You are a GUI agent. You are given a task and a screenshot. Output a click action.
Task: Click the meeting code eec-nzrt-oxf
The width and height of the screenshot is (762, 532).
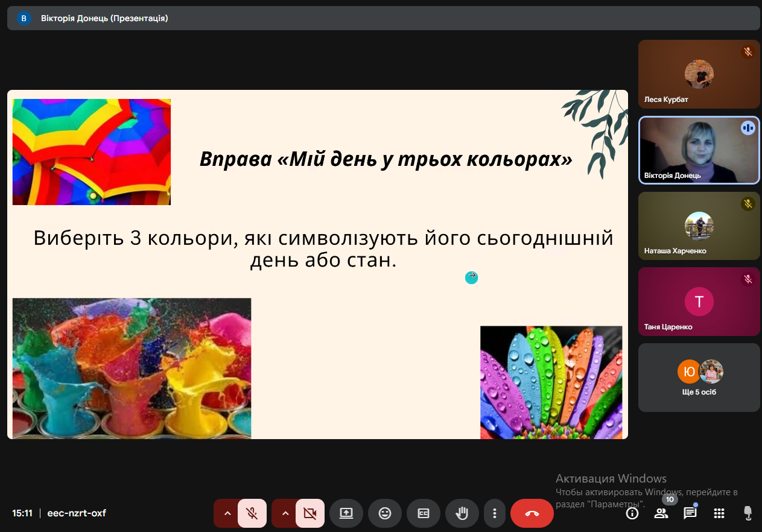(77, 513)
